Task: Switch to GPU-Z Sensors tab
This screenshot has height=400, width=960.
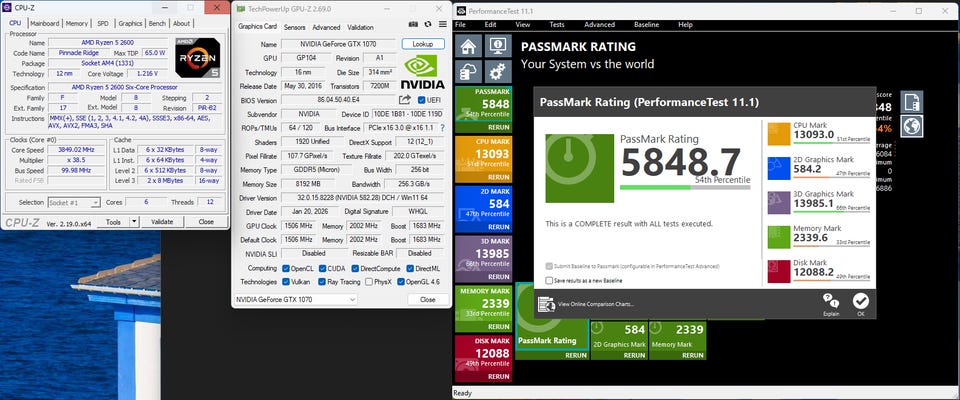Action: click(294, 28)
